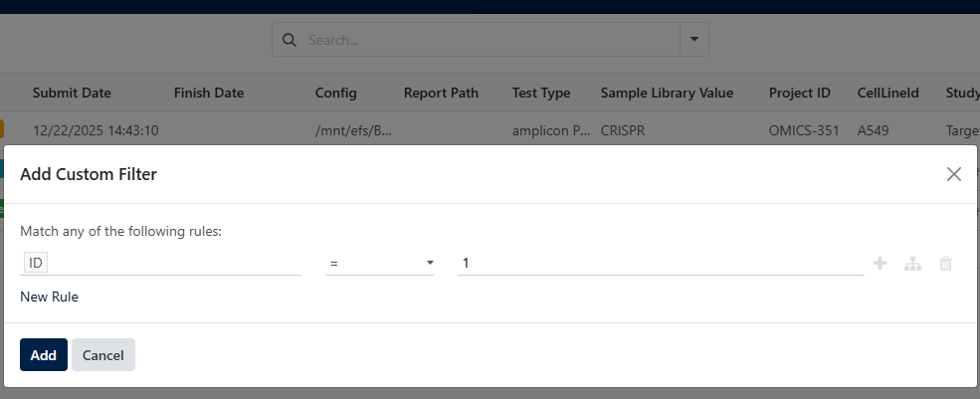Click the rule group hierarchy icon
This screenshot has width=980, height=399.
(x=912, y=264)
